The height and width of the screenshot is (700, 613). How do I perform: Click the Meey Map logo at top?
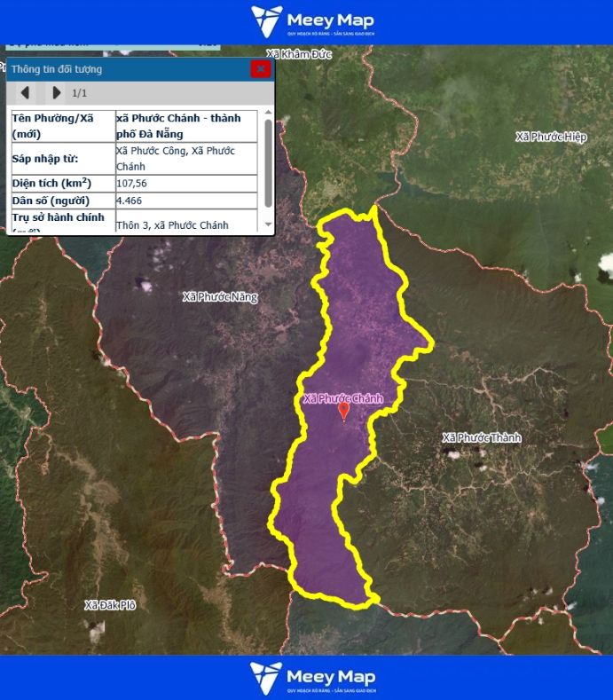pyautogui.click(x=312, y=21)
